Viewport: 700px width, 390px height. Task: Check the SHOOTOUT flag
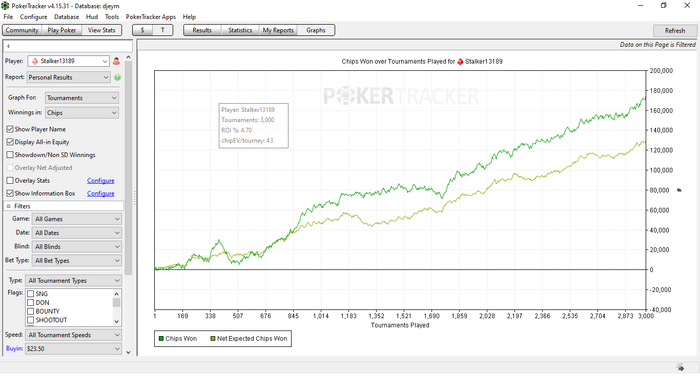pyautogui.click(x=31, y=320)
